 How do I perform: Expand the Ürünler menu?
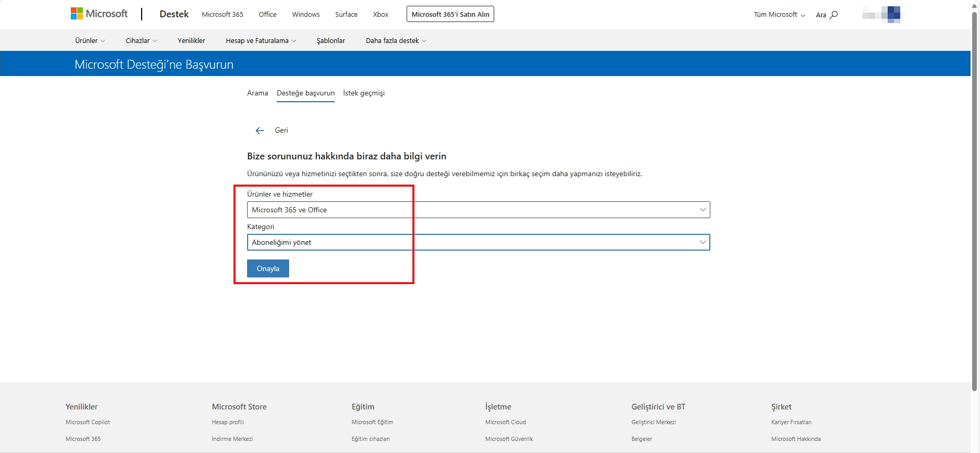tap(90, 40)
